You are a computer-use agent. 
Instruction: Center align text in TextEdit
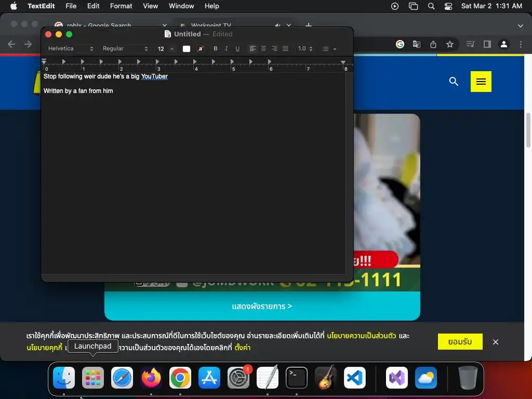point(263,48)
